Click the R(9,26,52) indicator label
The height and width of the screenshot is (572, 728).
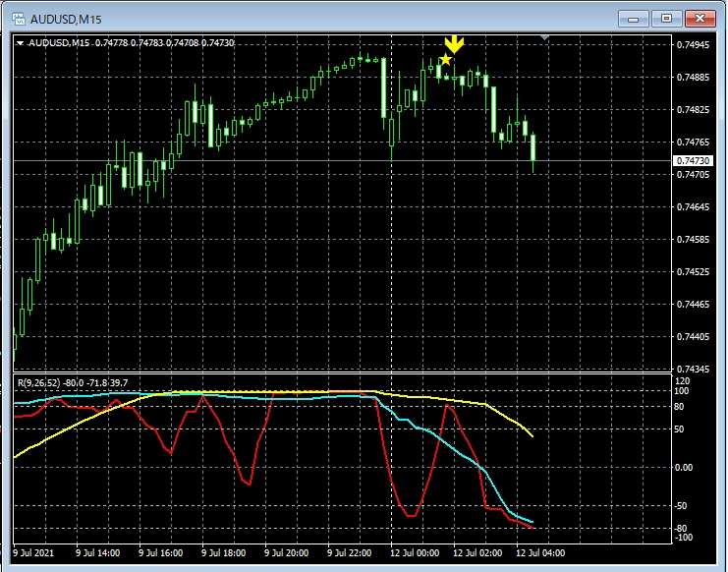(72, 382)
